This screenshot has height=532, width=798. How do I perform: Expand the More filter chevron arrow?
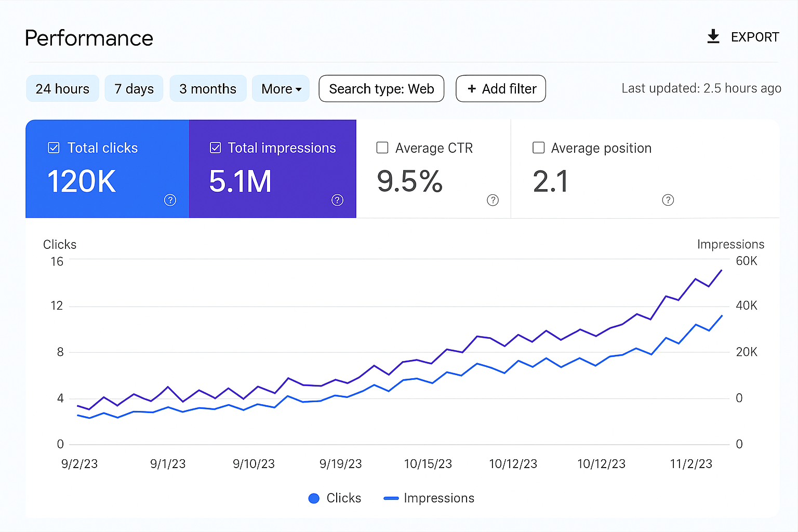point(299,88)
